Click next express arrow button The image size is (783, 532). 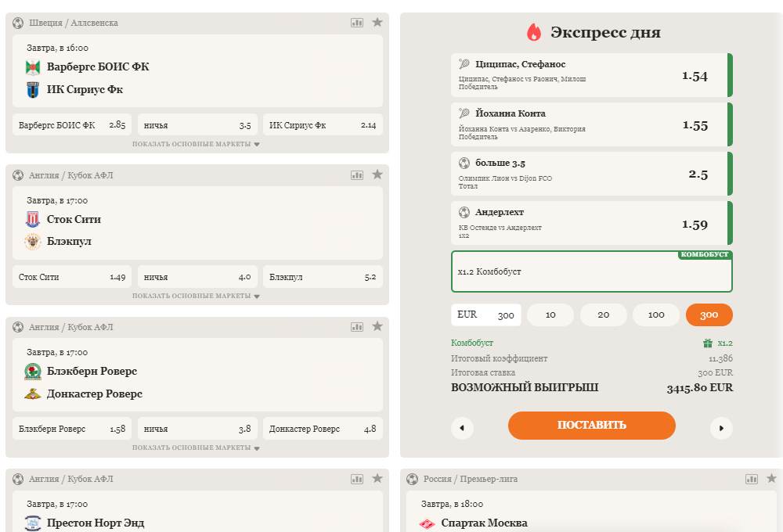pos(721,428)
